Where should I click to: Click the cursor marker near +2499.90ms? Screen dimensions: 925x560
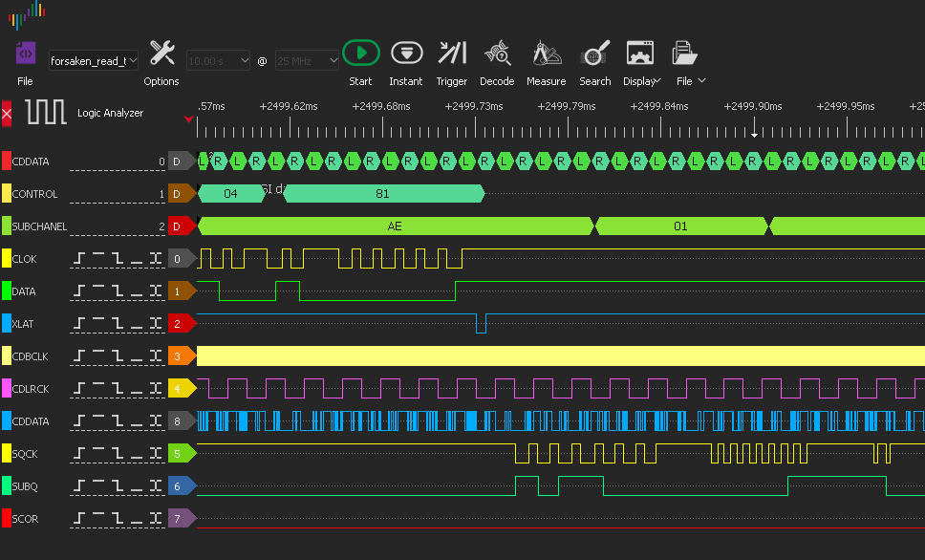[x=754, y=134]
